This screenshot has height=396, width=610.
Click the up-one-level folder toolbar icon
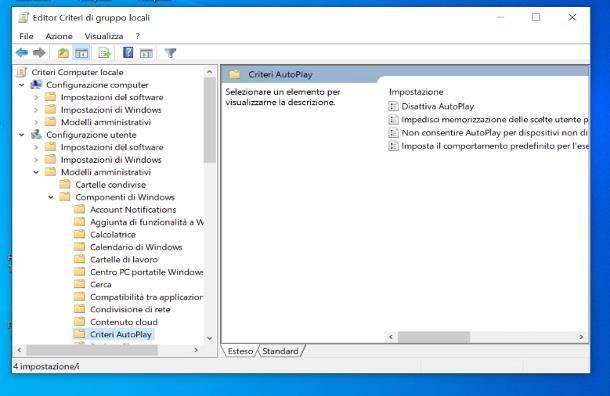63,53
